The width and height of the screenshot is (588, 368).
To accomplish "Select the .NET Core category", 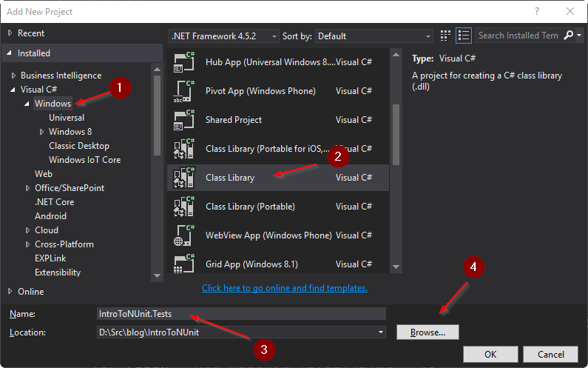I will (55, 202).
